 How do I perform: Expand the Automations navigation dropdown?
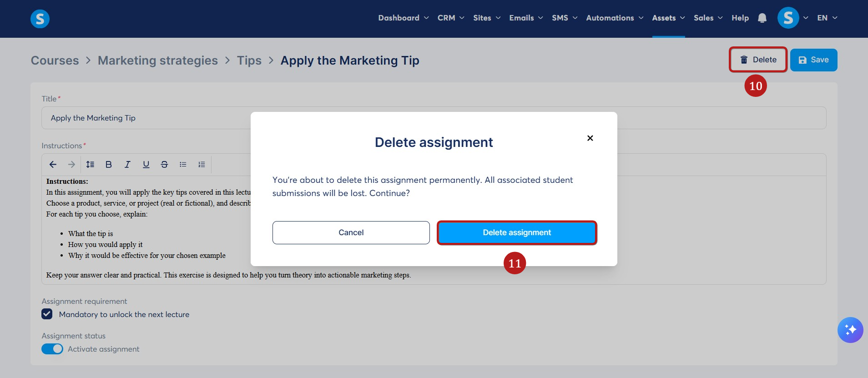615,18
